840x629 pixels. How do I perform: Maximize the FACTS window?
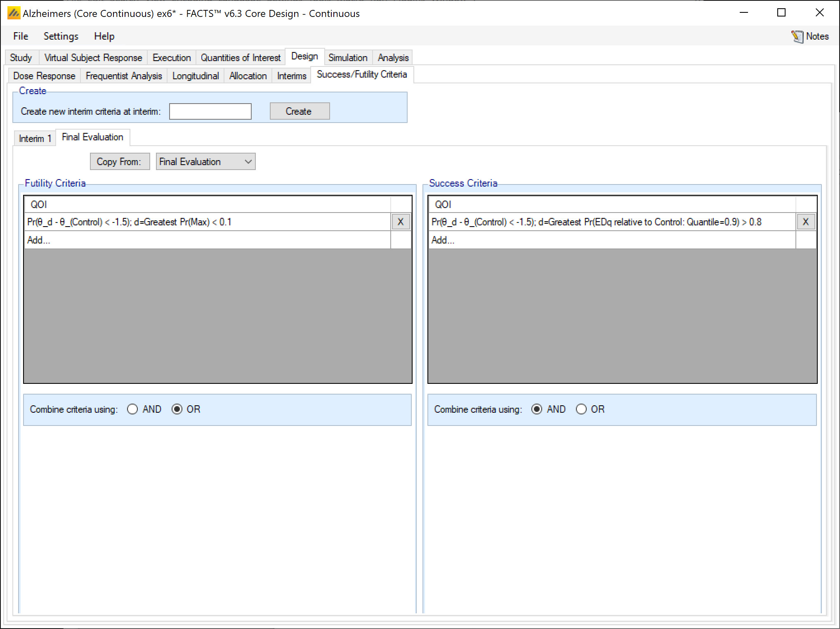coord(781,13)
